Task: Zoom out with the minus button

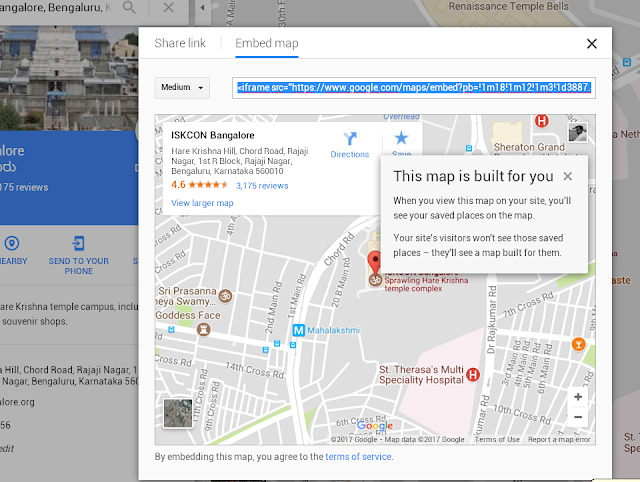Action: click(x=578, y=417)
